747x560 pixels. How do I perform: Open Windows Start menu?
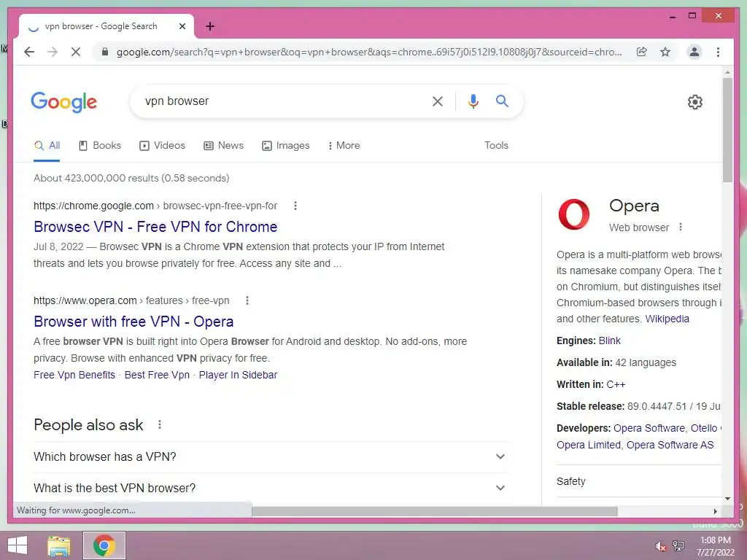click(x=18, y=545)
